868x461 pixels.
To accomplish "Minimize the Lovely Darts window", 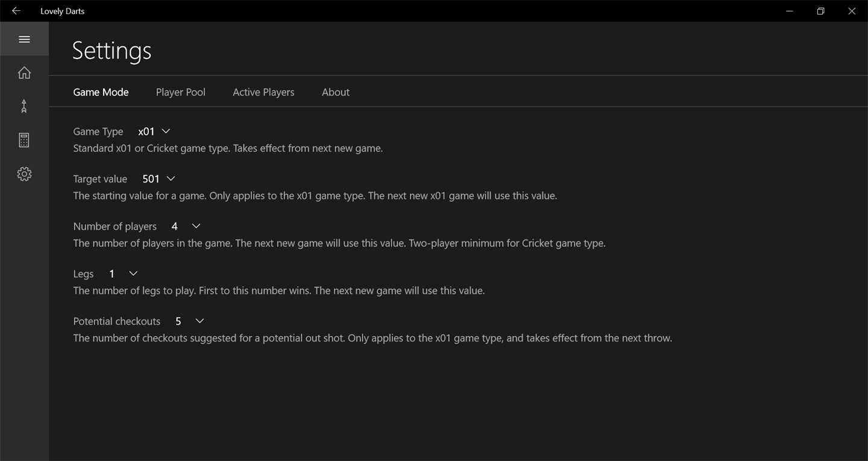I will pos(790,11).
